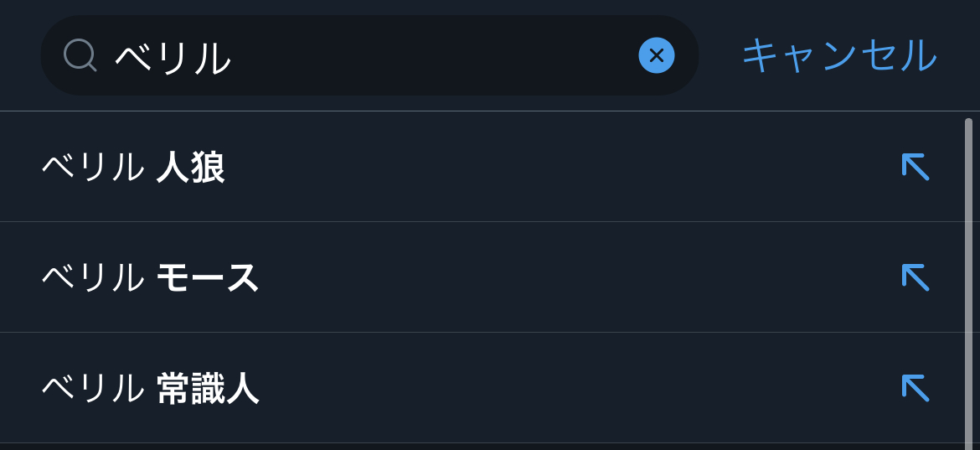Click the bold word 常識人
980x450 pixels.
coord(208,389)
